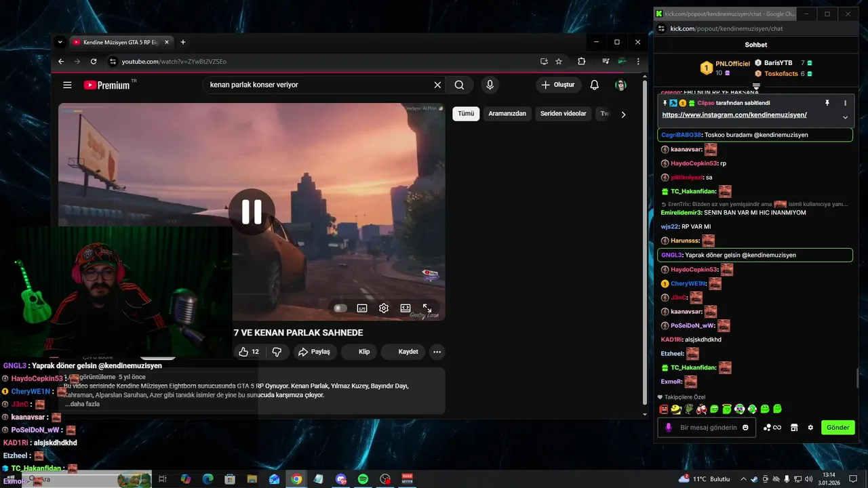Open the Paylaş share dialog

(x=315, y=352)
